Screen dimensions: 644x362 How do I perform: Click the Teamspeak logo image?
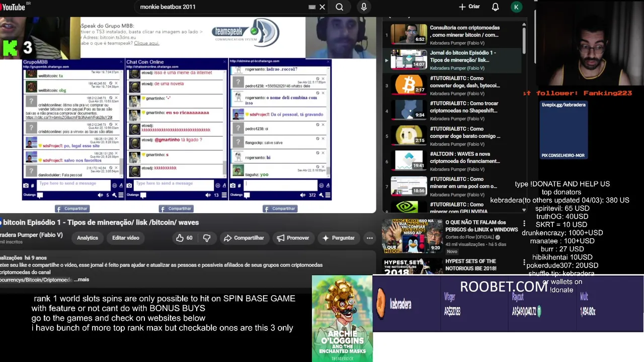click(x=246, y=34)
